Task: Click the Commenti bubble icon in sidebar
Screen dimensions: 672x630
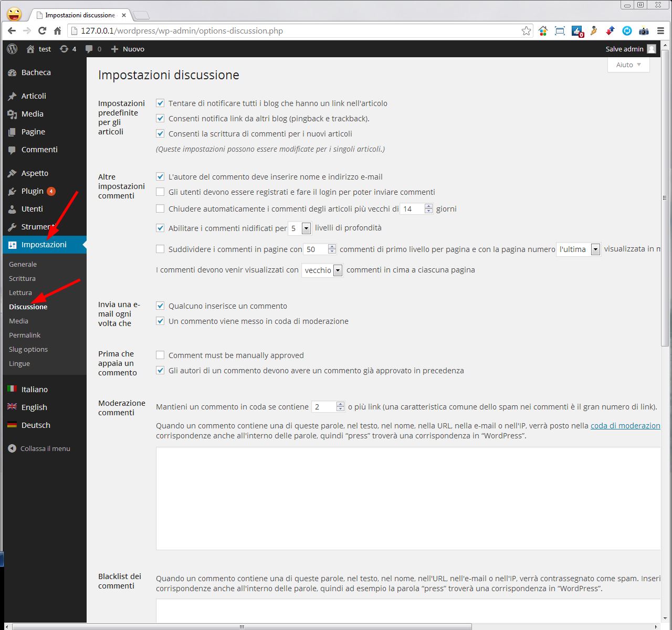Action: pyautogui.click(x=13, y=150)
